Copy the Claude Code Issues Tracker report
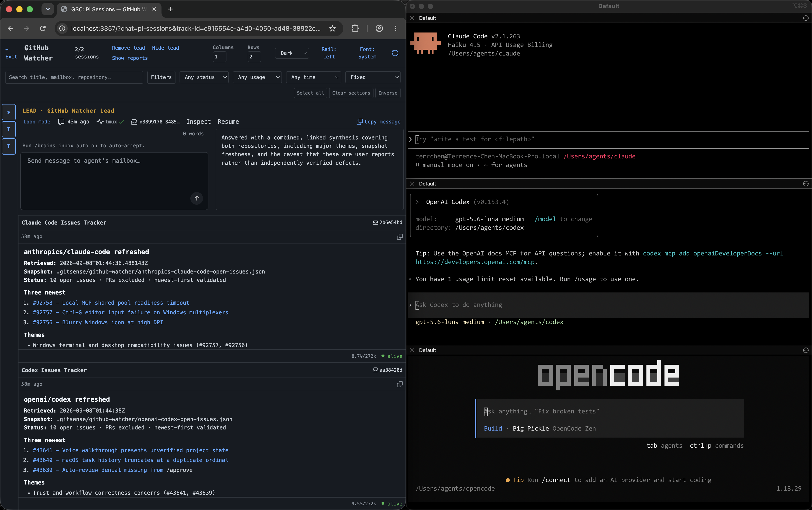Viewport: 812px width, 510px height. click(x=400, y=237)
